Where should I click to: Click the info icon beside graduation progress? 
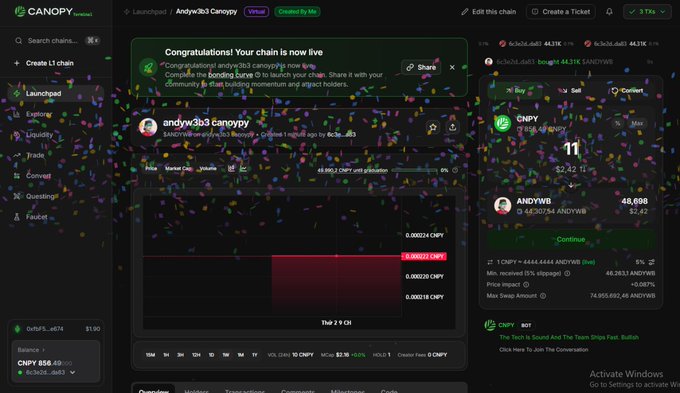point(455,170)
